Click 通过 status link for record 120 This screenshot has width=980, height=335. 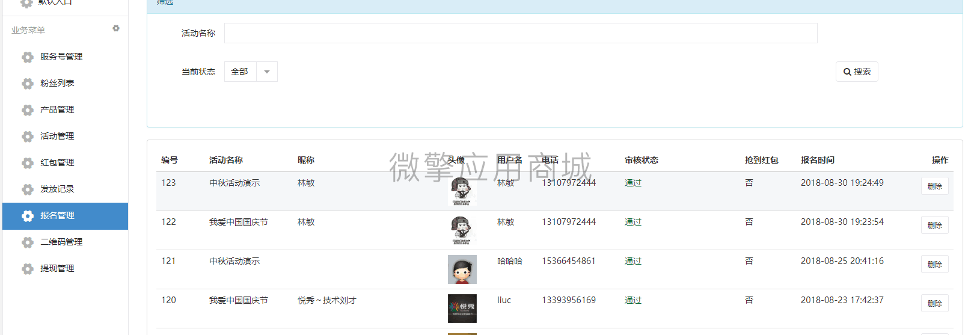(632, 300)
